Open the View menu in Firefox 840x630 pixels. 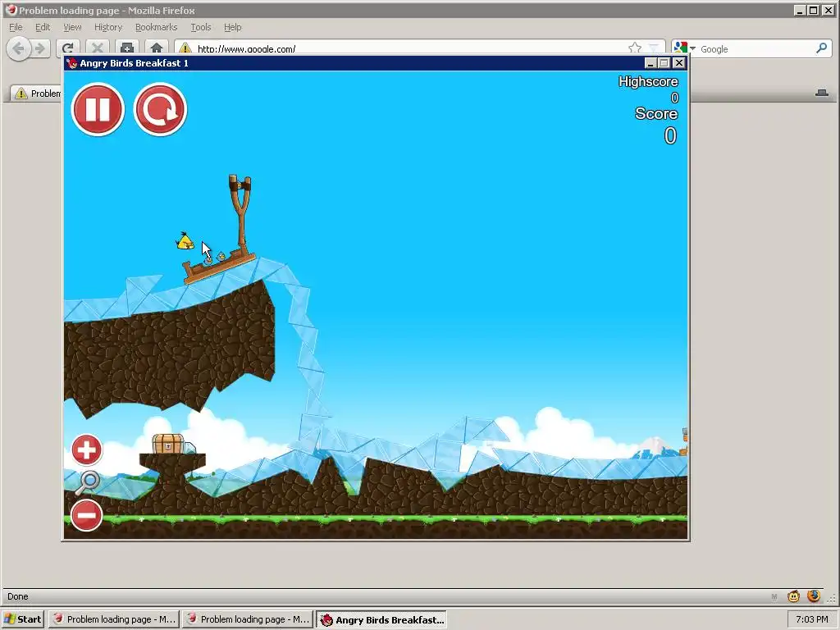pyautogui.click(x=72, y=27)
